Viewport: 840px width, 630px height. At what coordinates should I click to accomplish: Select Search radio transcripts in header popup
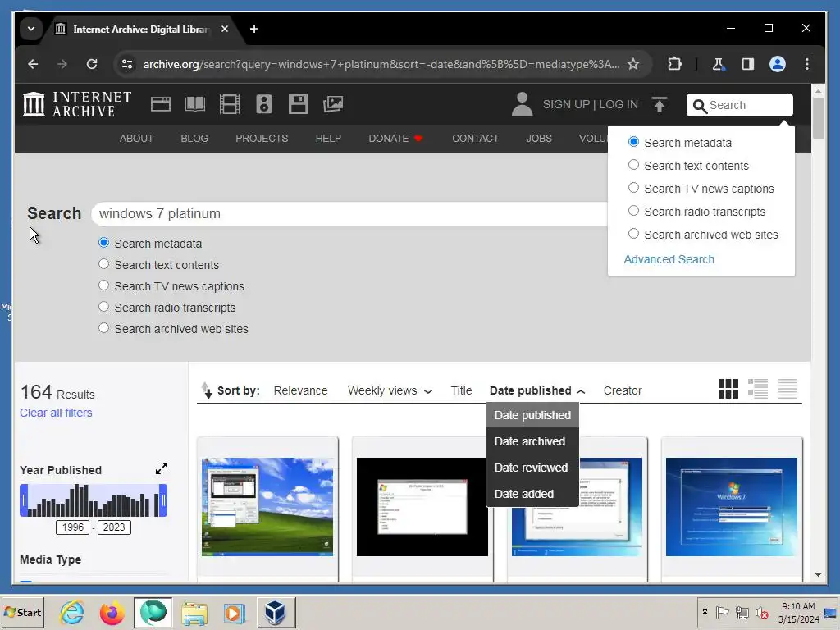633,211
